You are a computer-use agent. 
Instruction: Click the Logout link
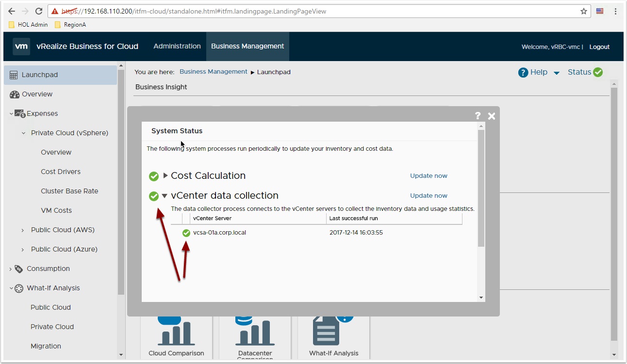[599, 47]
